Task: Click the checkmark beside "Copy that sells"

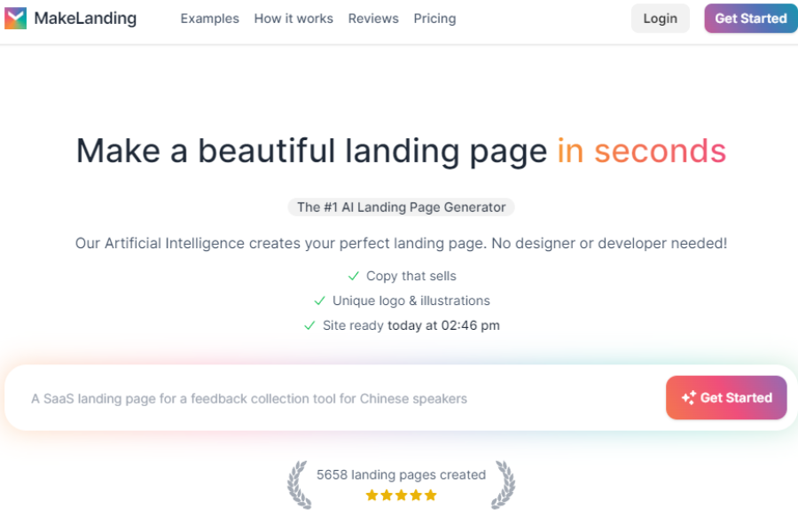Action: point(354,276)
